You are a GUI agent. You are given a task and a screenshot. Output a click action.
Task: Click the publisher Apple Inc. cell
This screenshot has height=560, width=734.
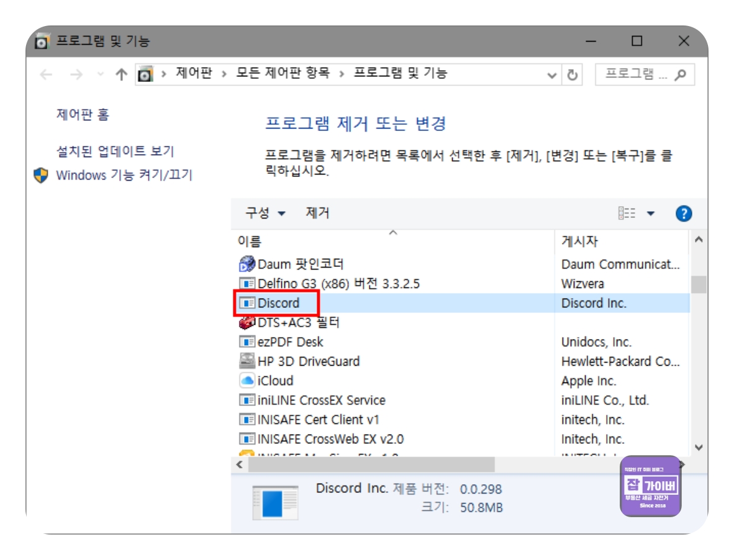click(x=589, y=381)
